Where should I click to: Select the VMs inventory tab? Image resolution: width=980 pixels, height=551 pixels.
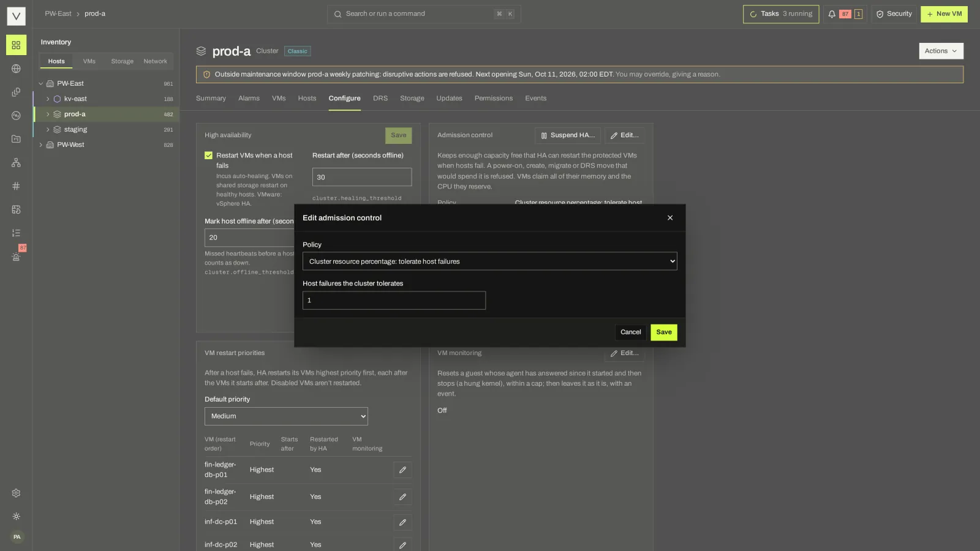point(89,61)
